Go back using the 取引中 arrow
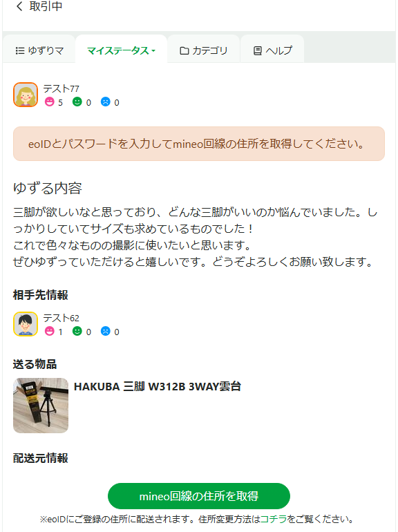 point(19,6)
